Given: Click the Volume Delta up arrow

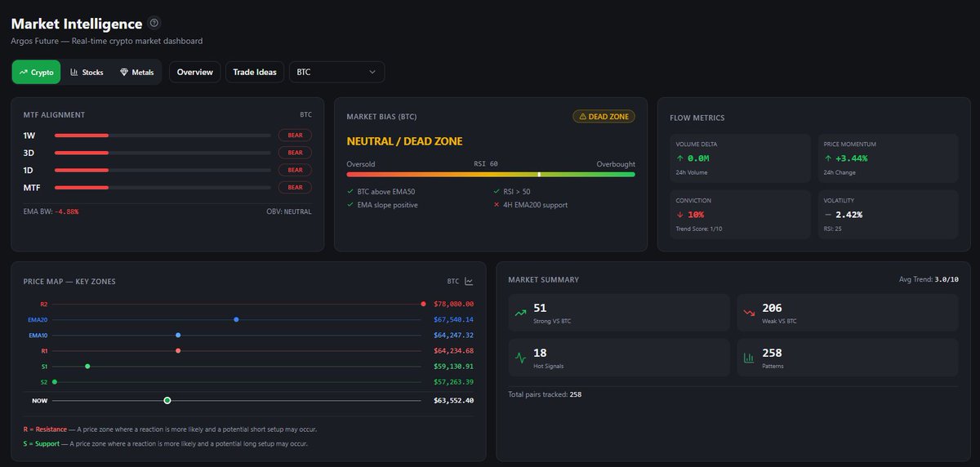Looking at the screenshot, I should 679,158.
